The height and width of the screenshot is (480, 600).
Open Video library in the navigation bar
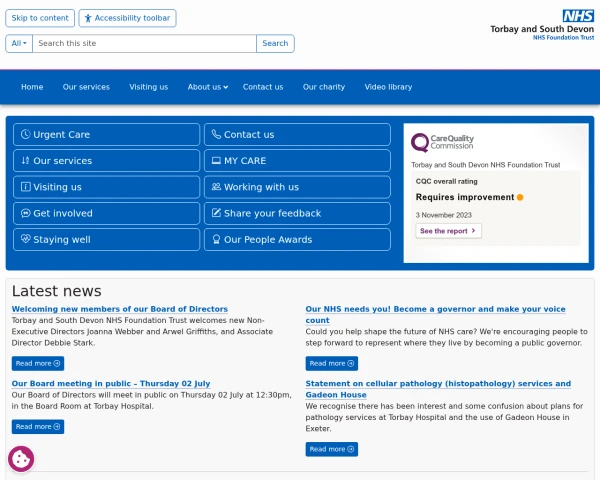pos(388,87)
